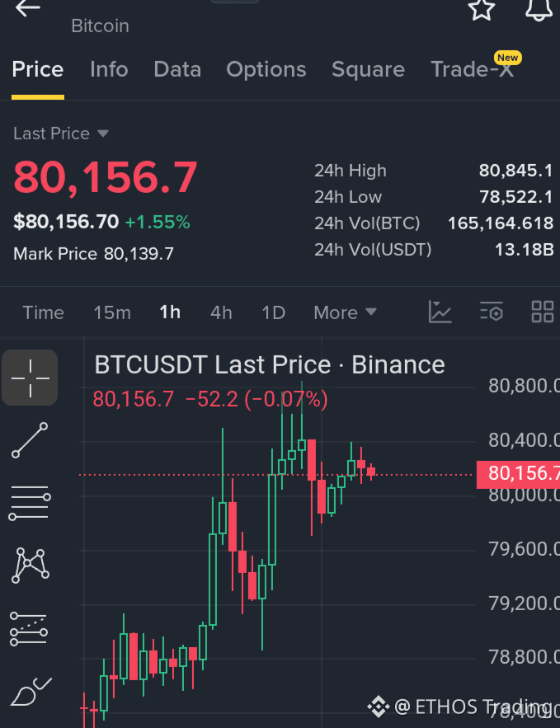Click the 24h Vol(BTC) value 165,164.618
The height and width of the screenshot is (728, 560).
point(501,223)
